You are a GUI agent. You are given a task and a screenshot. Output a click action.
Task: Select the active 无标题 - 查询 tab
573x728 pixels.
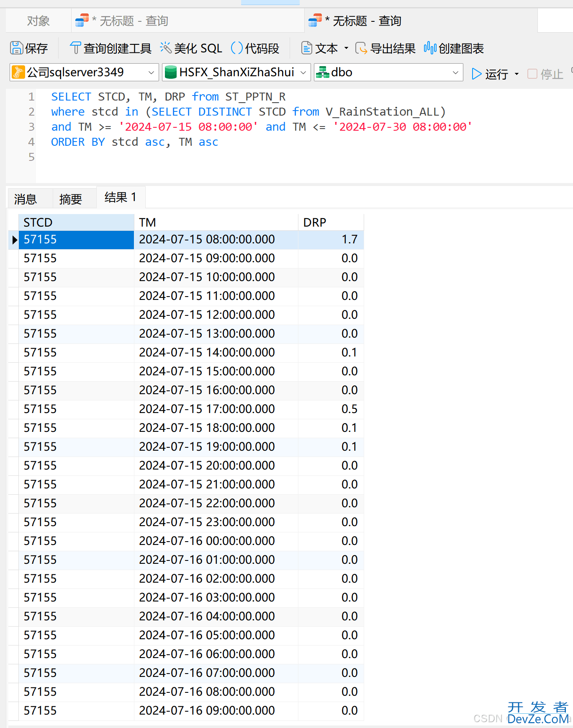[x=421, y=21]
